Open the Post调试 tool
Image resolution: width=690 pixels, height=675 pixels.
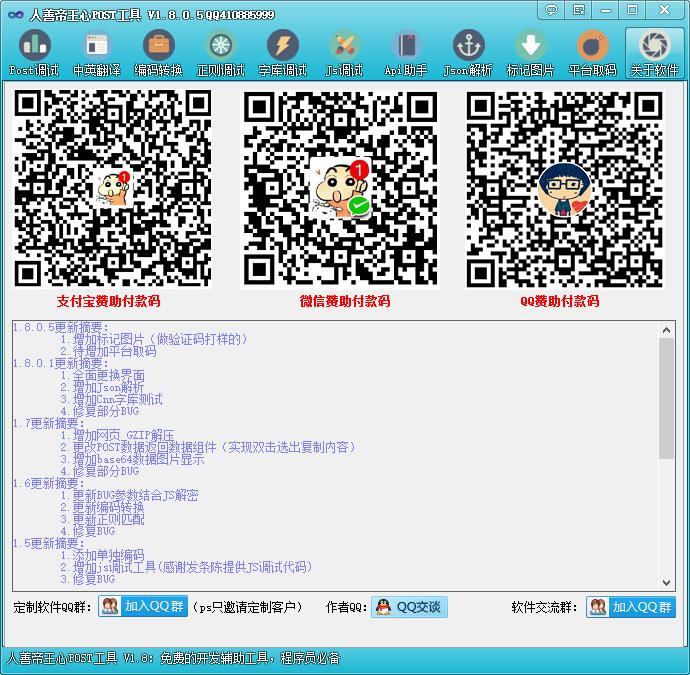point(34,53)
